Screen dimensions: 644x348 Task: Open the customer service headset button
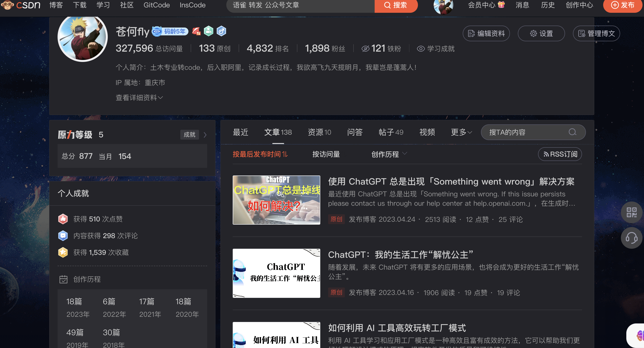(x=631, y=238)
